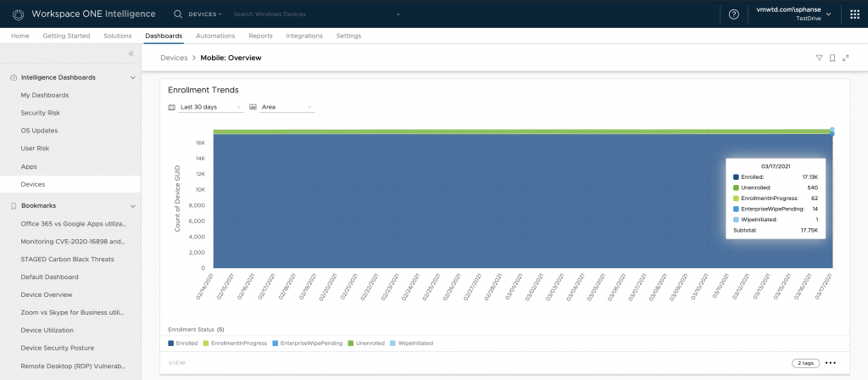Click the 2 tags button
Viewport: 868px width, 380px height.
pyautogui.click(x=804, y=363)
